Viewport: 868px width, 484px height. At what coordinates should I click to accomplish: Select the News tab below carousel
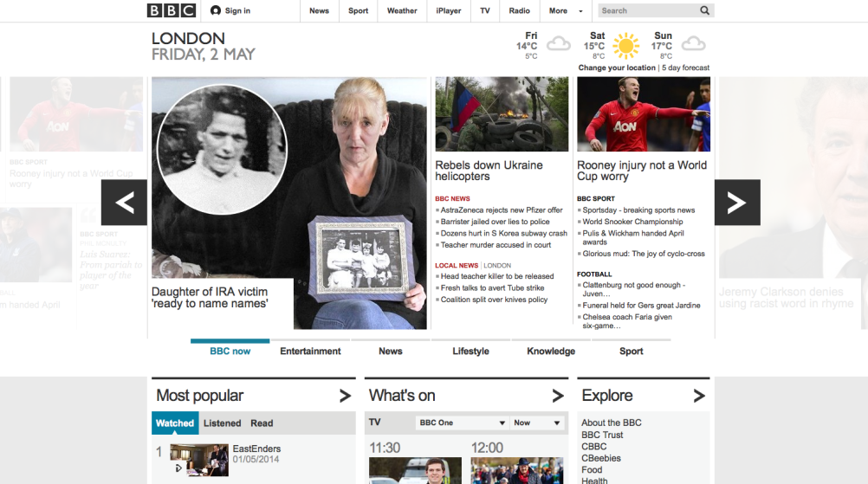(391, 351)
